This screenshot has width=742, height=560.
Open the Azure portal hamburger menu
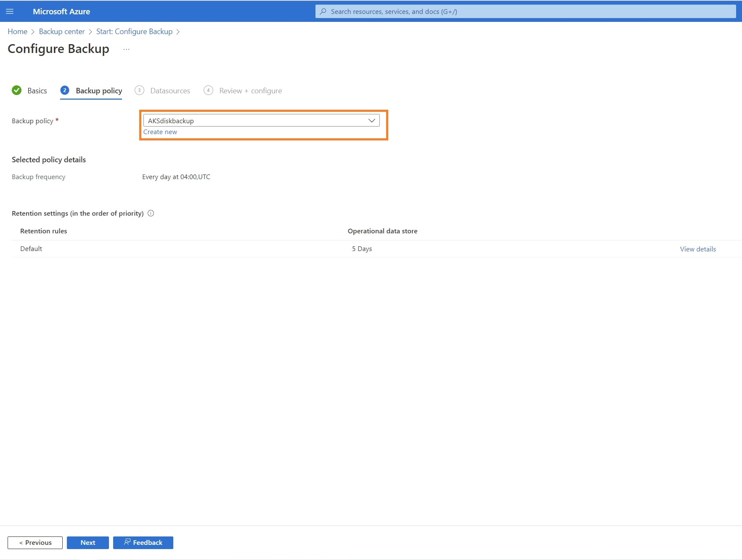tap(10, 11)
